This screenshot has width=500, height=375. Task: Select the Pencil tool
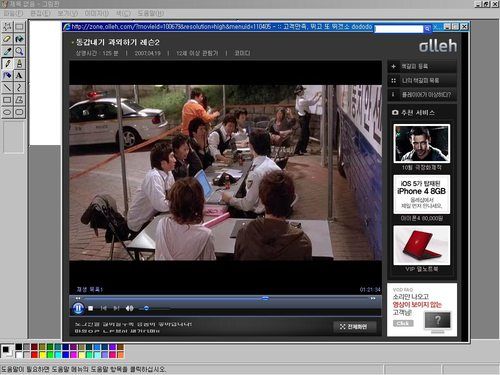point(7,63)
